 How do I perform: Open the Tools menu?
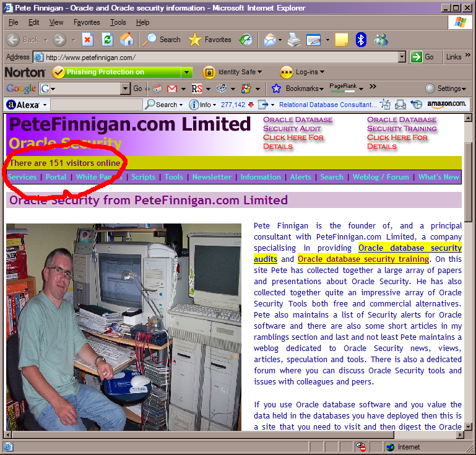click(118, 22)
